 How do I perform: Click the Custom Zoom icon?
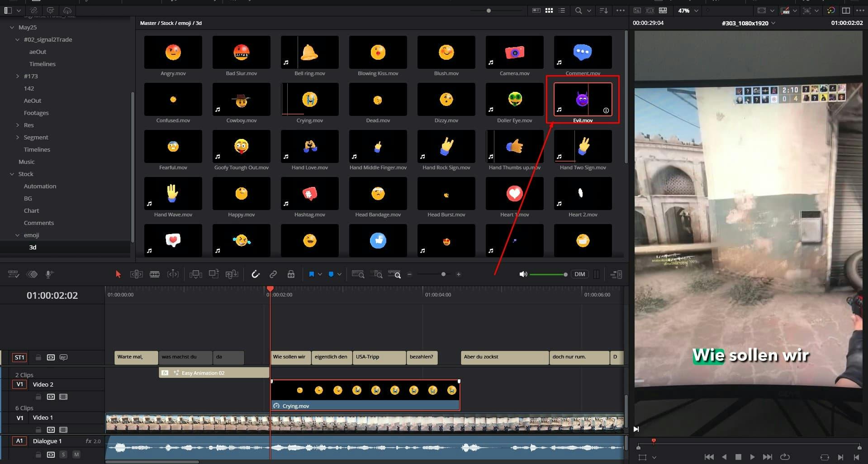[394, 274]
